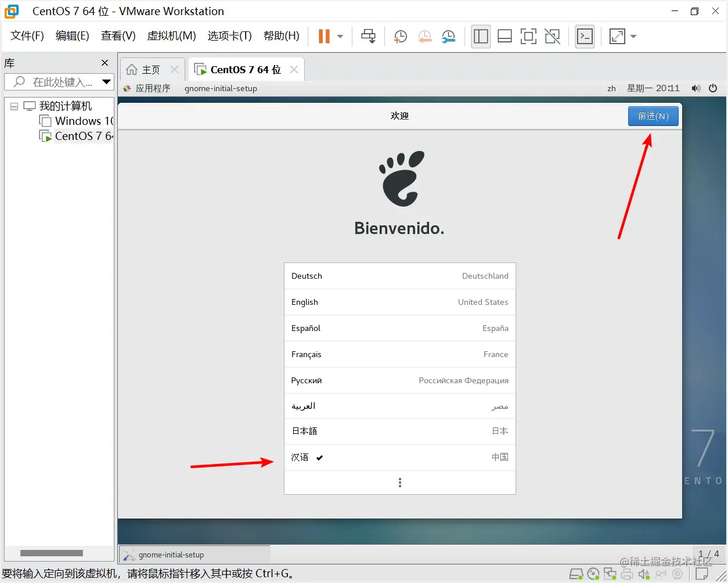Click the hard disk status icon
The width and height of the screenshot is (728, 583).
(x=576, y=574)
